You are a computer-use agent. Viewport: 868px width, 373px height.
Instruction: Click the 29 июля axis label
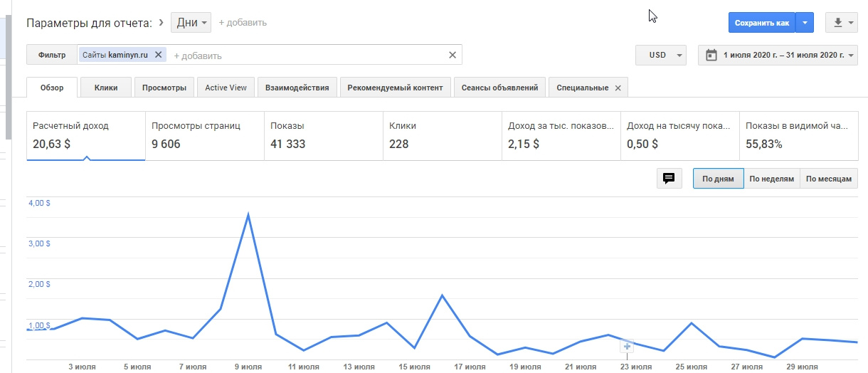click(x=802, y=367)
